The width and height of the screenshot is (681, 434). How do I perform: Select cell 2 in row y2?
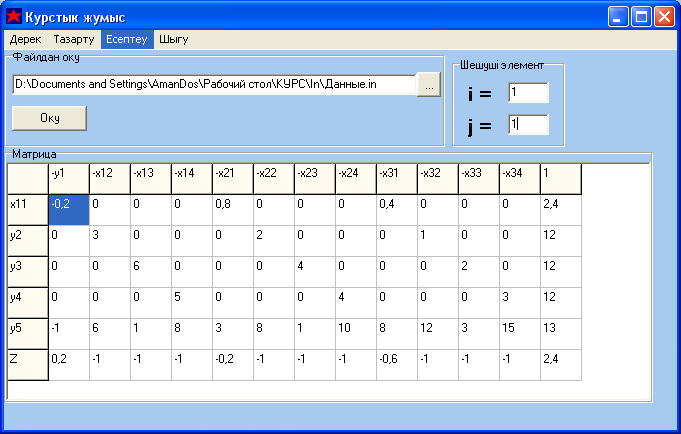click(x=274, y=241)
